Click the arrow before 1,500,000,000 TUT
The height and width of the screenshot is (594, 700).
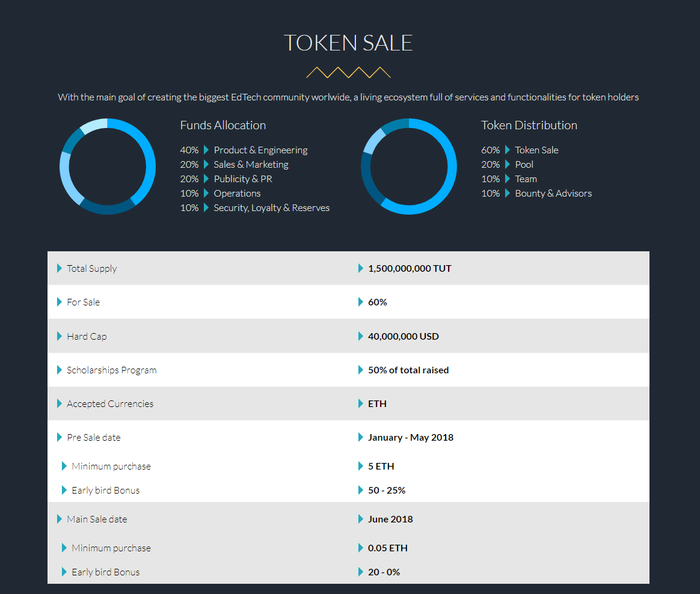click(361, 268)
